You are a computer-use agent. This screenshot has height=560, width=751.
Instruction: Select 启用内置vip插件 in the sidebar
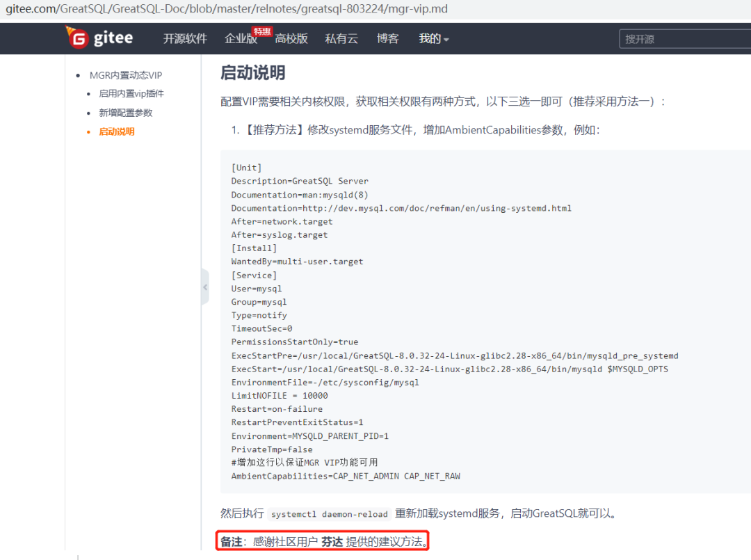point(131,93)
